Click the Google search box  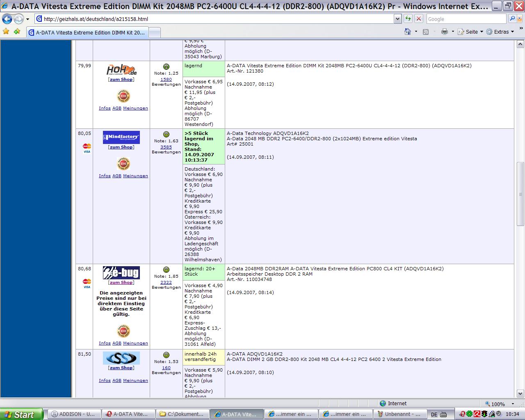[466, 19]
